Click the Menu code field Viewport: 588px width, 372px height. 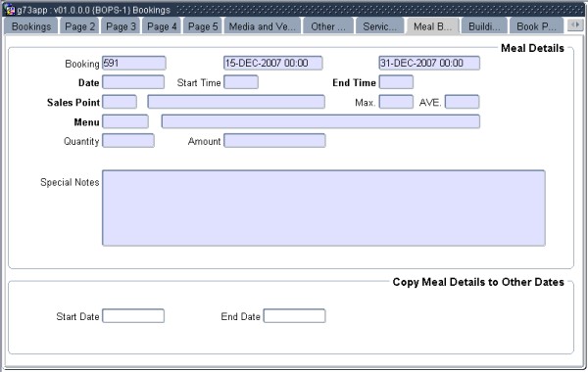click(x=125, y=121)
